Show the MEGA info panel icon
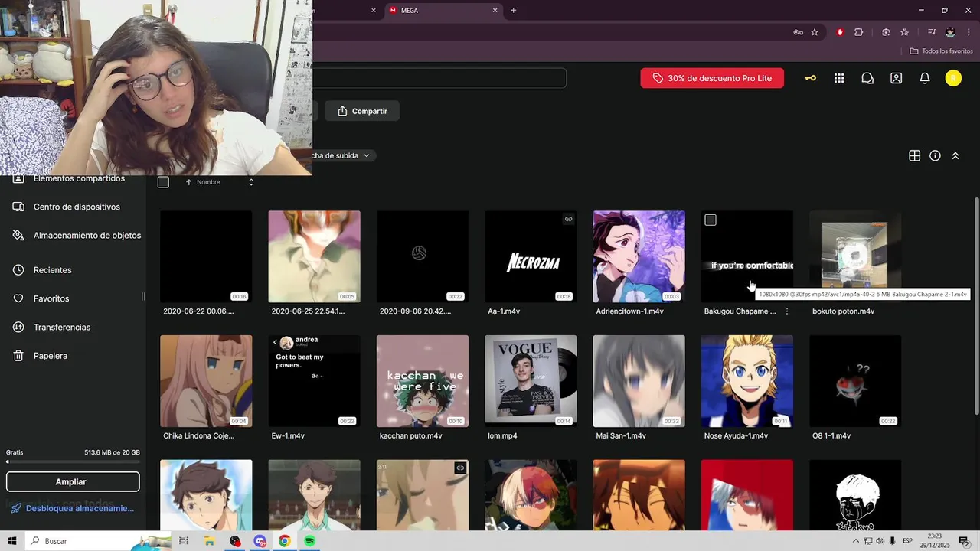 935,155
